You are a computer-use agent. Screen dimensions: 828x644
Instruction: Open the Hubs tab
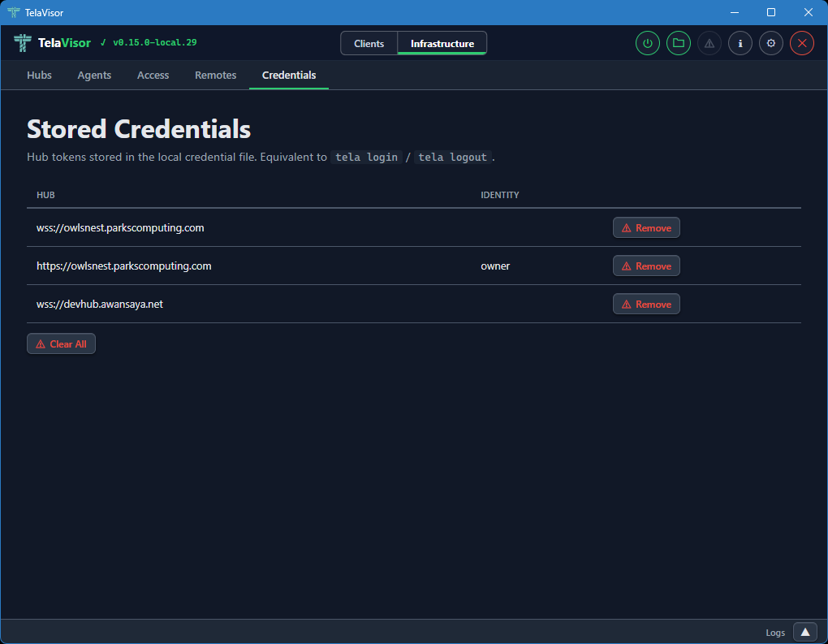click(39, 75)
